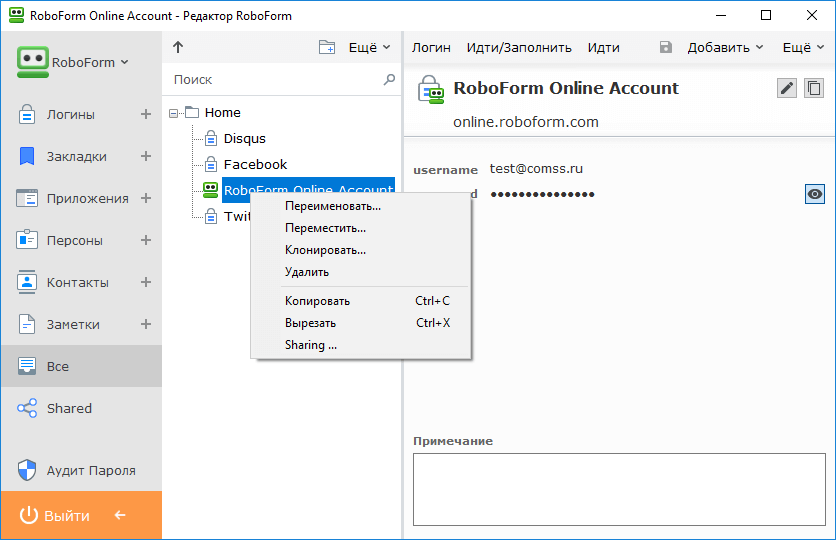Select the Twitter lock icon entry
This screenshot has height=540, width=836.
[211, 216]
